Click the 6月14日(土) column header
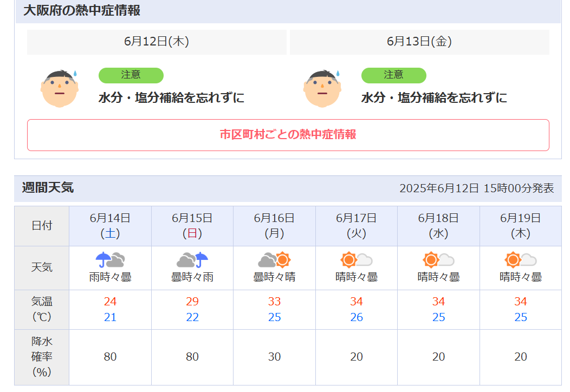 tap(110, 226)
